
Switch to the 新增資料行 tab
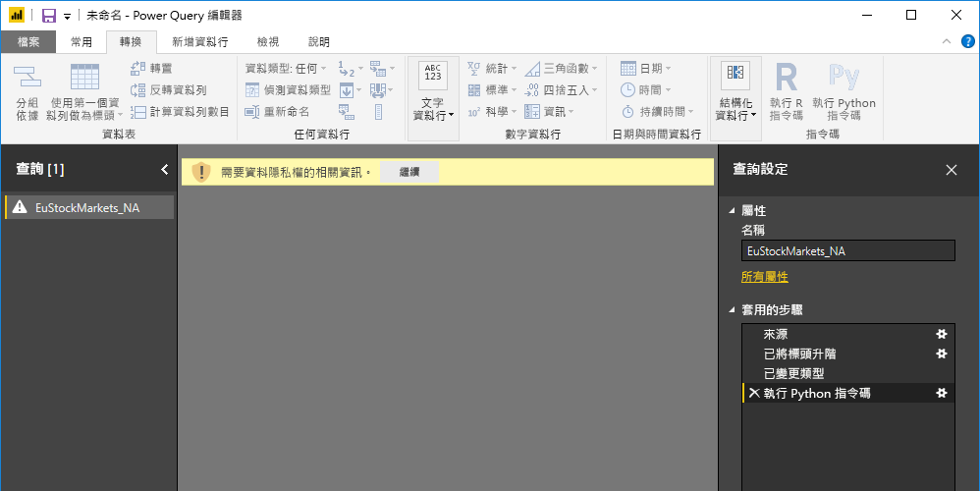click(x=200, y=42)
